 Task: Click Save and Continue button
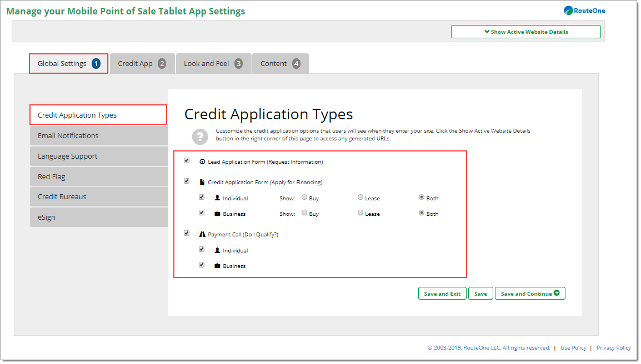pos(530,294)
